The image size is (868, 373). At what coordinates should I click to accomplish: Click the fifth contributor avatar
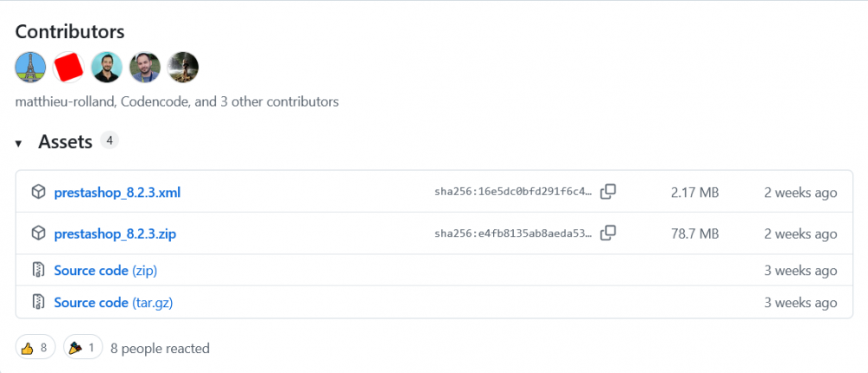pyautogui.click(x=183, y=67)
